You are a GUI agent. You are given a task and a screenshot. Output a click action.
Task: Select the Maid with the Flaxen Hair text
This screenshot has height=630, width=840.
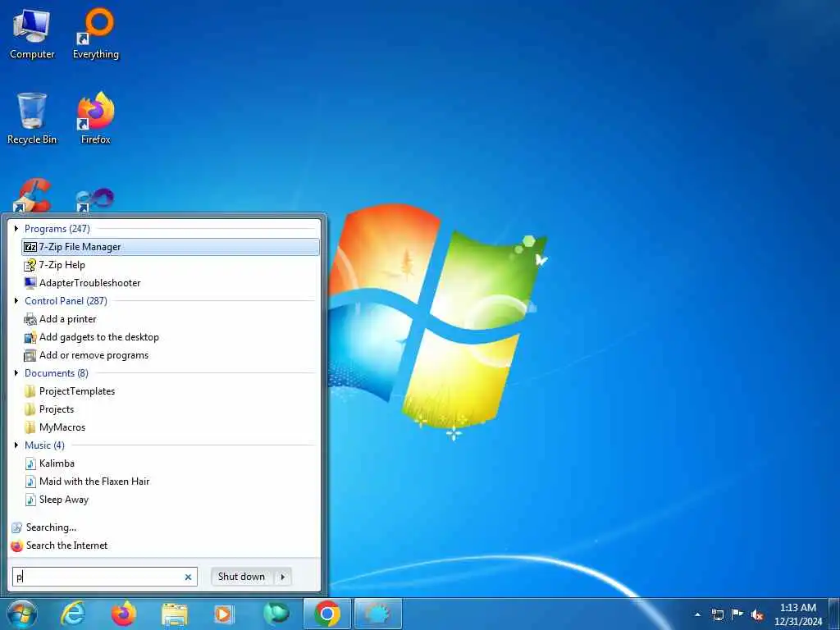[x=94, y=482]
